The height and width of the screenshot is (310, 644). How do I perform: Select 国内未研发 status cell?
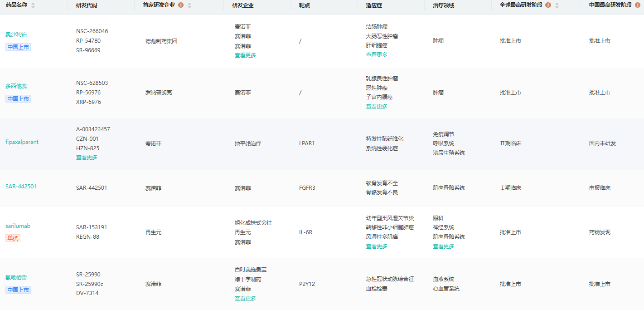[x=602, y=143]
